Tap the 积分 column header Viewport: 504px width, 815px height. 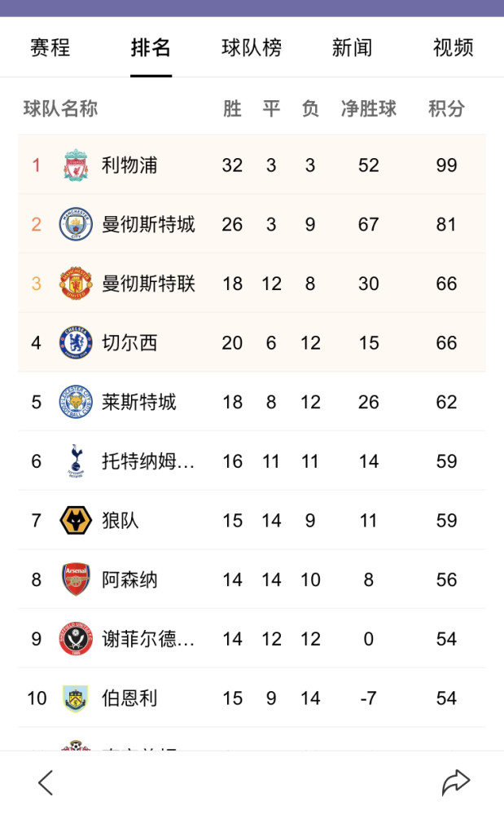coord(446,108)
